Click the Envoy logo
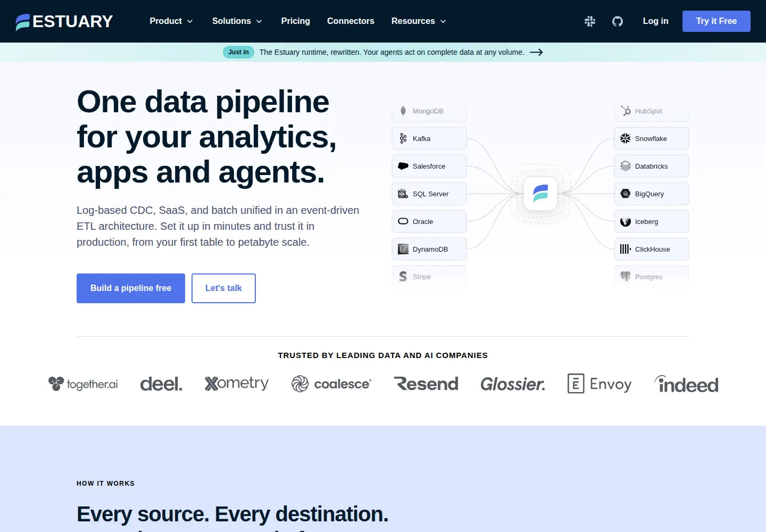 click(600, 384)
